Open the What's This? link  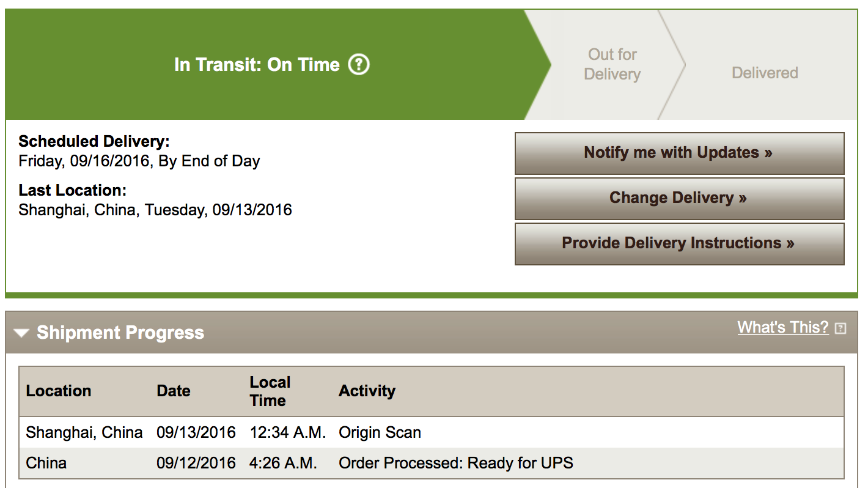point(782,327)
